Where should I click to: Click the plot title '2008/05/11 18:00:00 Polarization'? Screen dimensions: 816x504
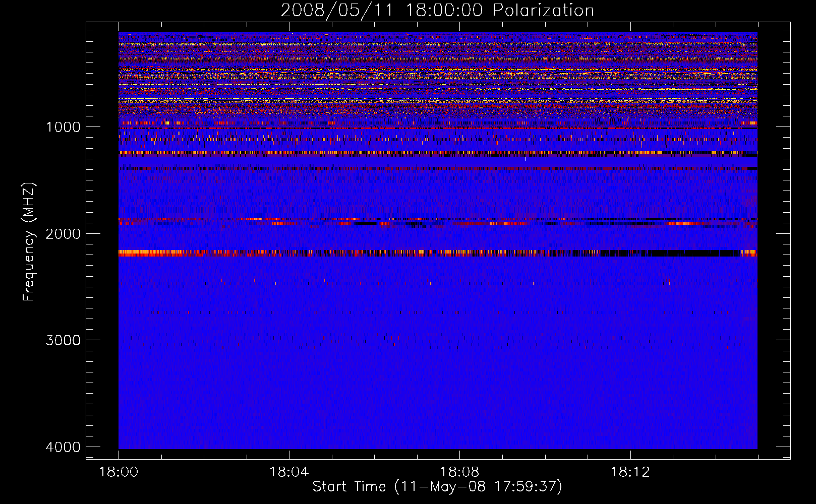[x=437, y=11]
